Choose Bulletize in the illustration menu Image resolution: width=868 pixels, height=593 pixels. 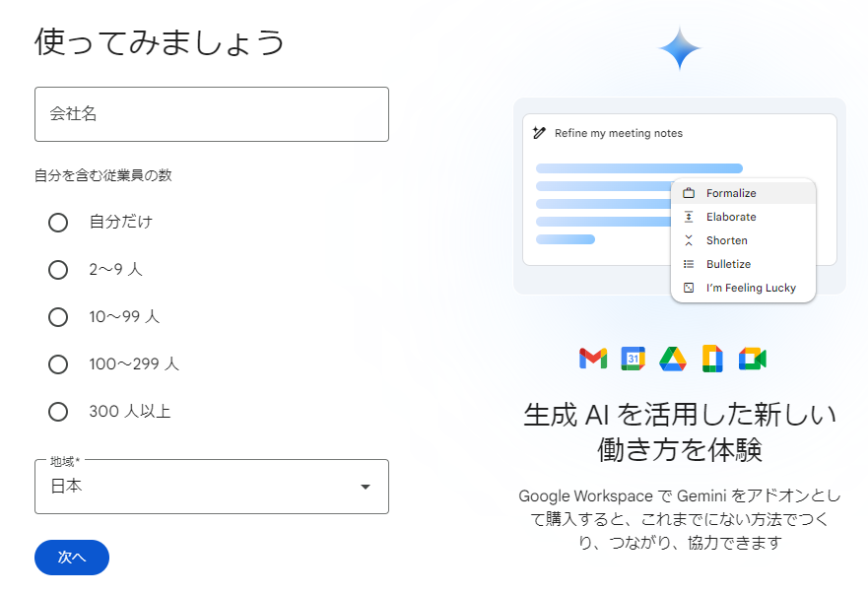(743, 264)
